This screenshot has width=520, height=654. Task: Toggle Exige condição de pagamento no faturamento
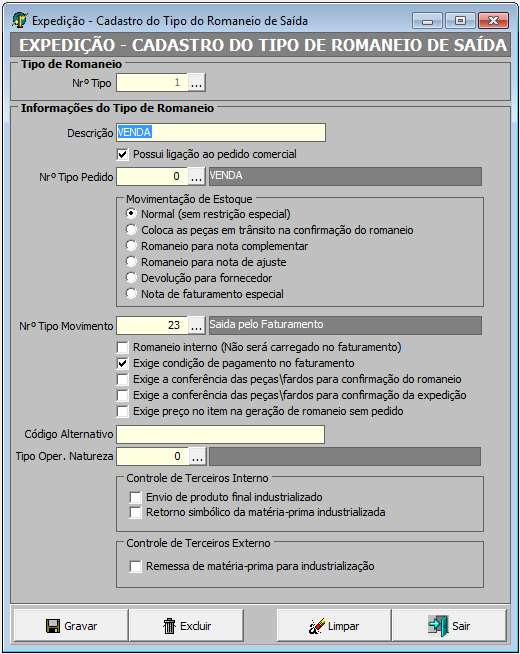122,363
